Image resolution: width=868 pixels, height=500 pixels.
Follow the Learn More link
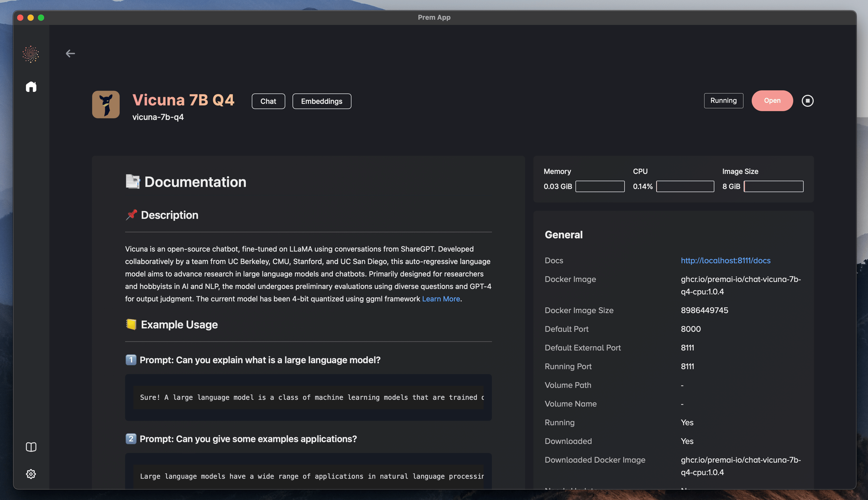[x=441, y=299]
